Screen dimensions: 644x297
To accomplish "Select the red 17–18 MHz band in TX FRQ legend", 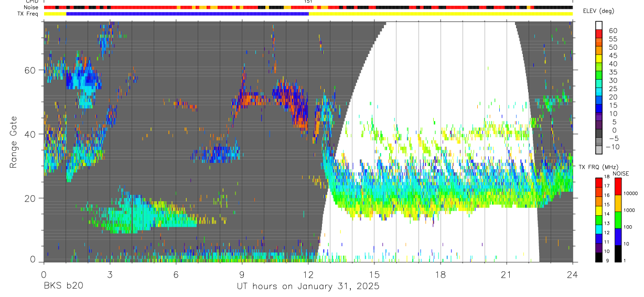I will click(598, 182).
